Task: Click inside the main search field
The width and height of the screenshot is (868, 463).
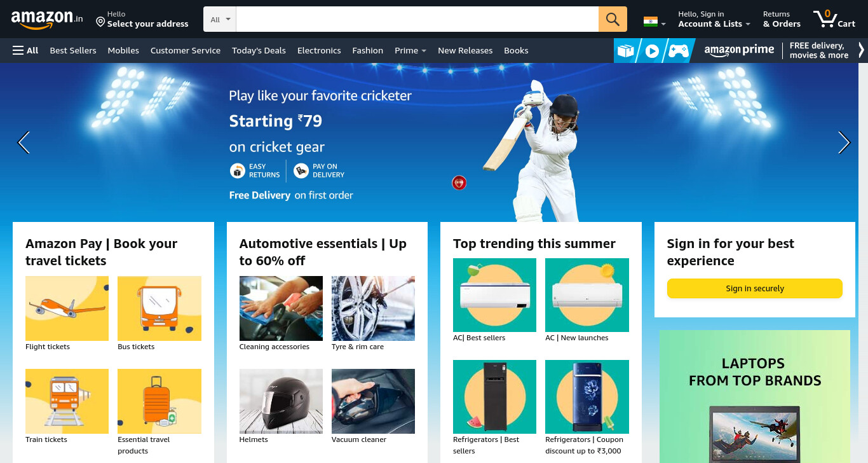Action: (x=417, y=19)
